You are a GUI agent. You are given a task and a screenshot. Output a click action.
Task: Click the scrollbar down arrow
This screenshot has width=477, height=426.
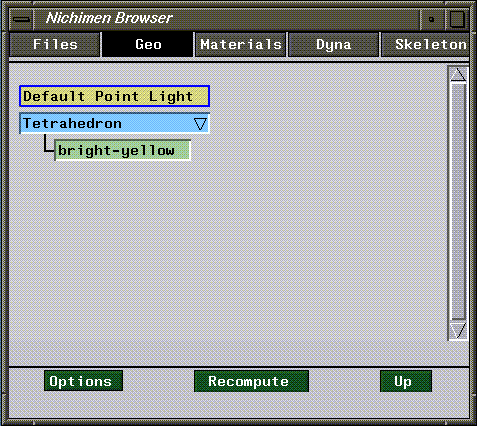[x=458, y=330]
